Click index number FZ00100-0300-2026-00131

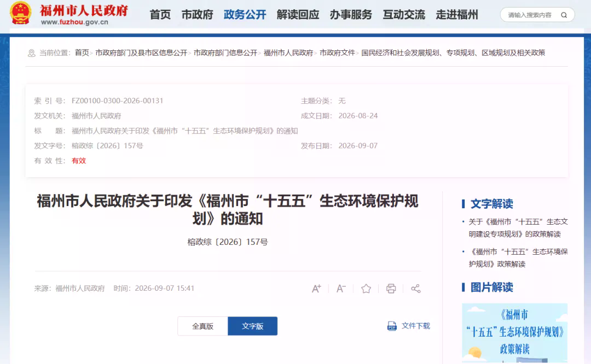[117, 101]
